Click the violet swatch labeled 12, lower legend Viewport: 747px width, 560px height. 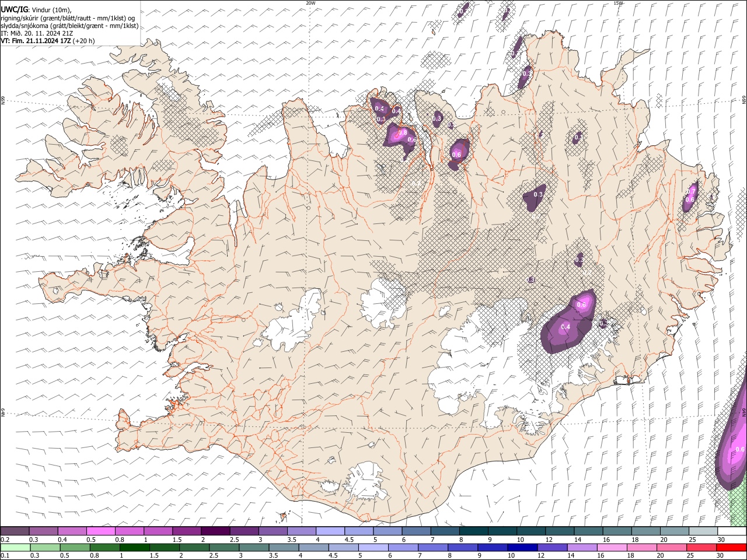tap(552, 547)
